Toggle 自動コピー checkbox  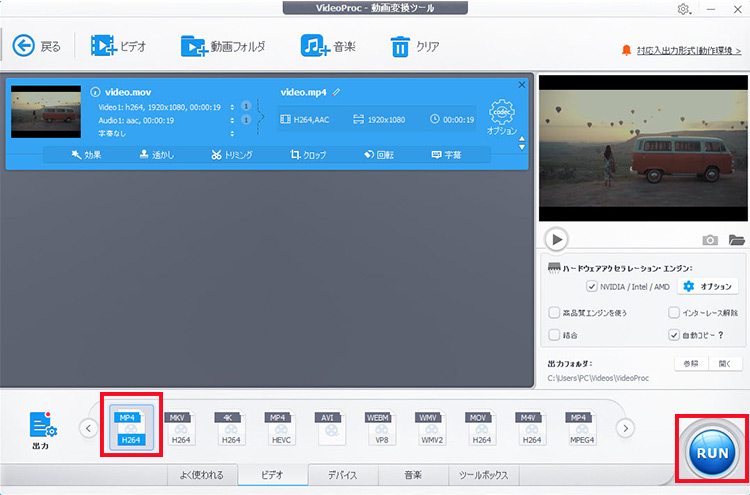point(674,335)
